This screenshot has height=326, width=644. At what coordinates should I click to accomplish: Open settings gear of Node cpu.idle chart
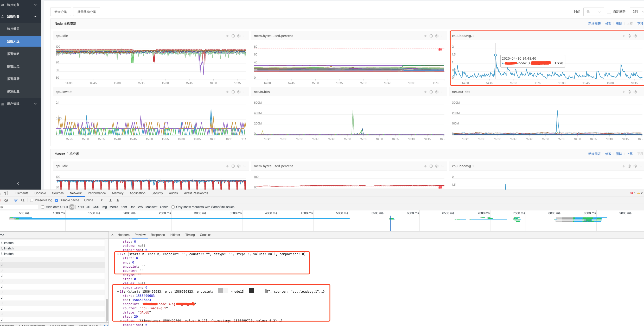pyautogui.click(x=239, y=36)
